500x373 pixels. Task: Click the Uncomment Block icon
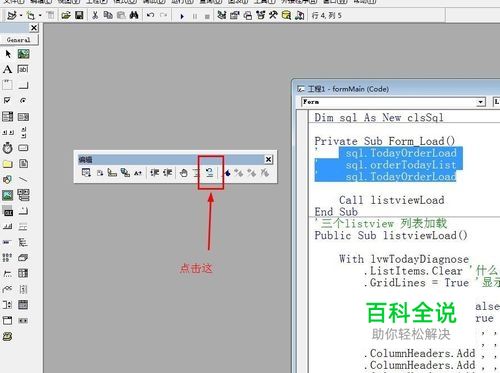(x=210, y=173)
